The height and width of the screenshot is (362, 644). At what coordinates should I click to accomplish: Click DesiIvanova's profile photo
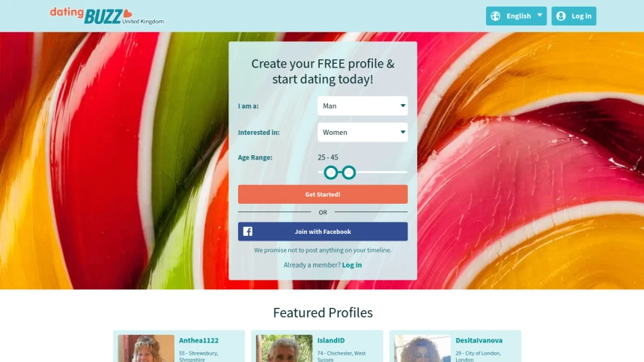click(422, 349)
